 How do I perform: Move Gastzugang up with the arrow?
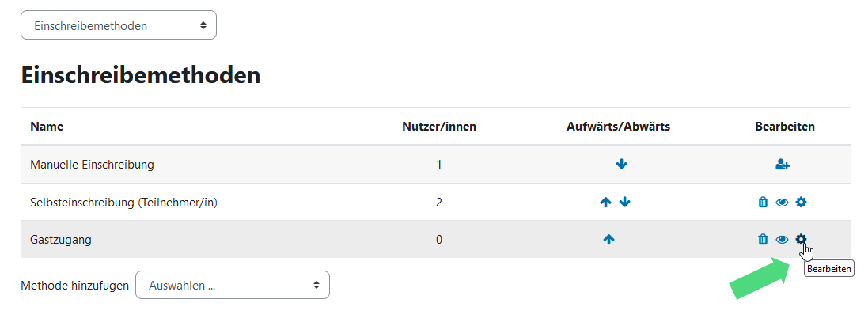tap(608, 239)
